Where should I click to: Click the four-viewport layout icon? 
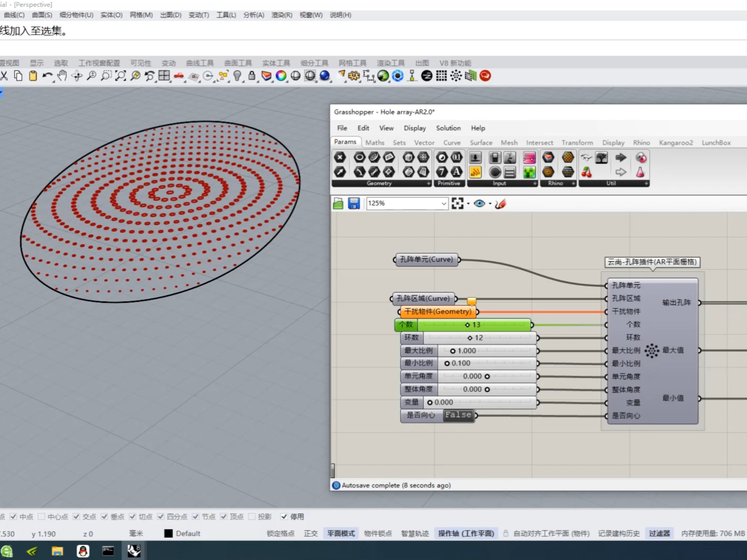164,76
